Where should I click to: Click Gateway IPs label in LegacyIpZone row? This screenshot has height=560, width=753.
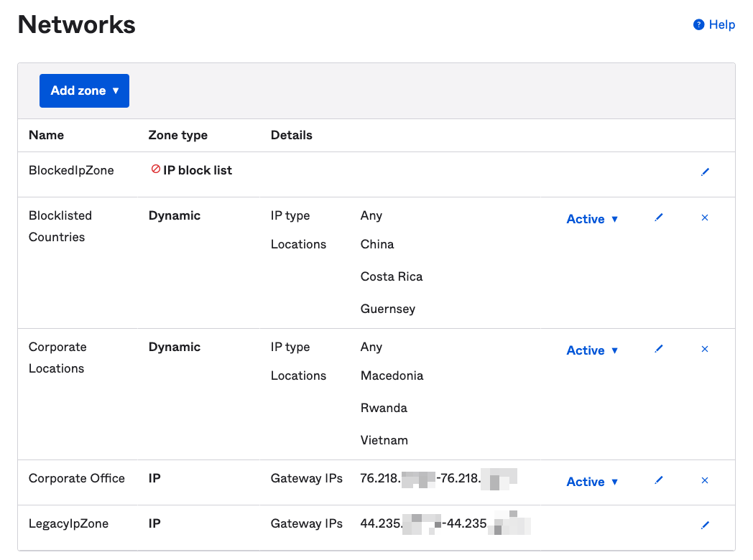point(306,523)
